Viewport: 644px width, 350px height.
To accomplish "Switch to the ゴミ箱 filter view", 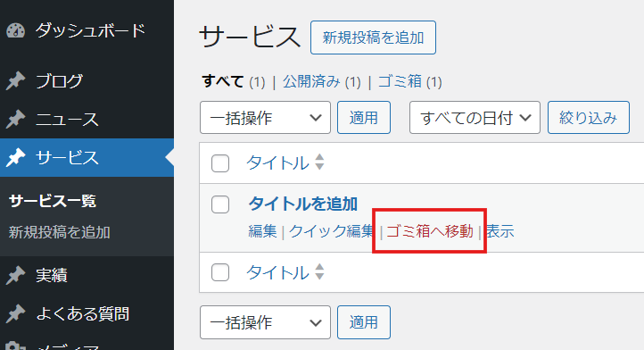I will [400, 81].
